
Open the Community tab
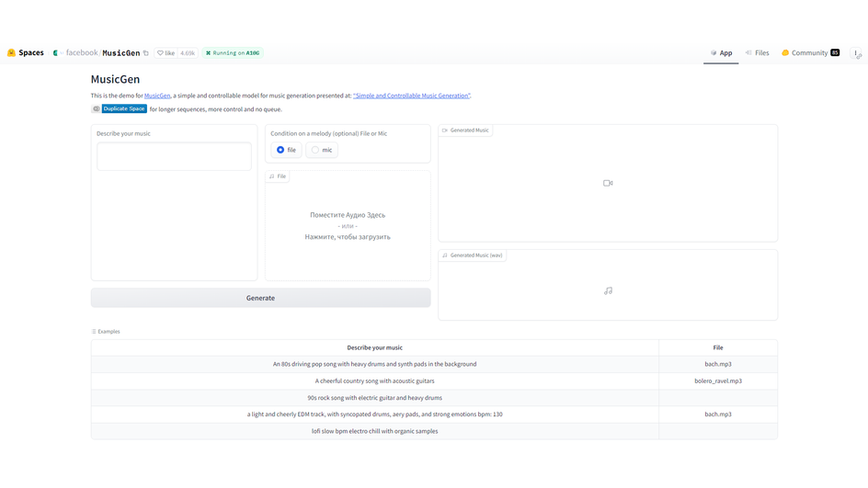click(810, 53)
